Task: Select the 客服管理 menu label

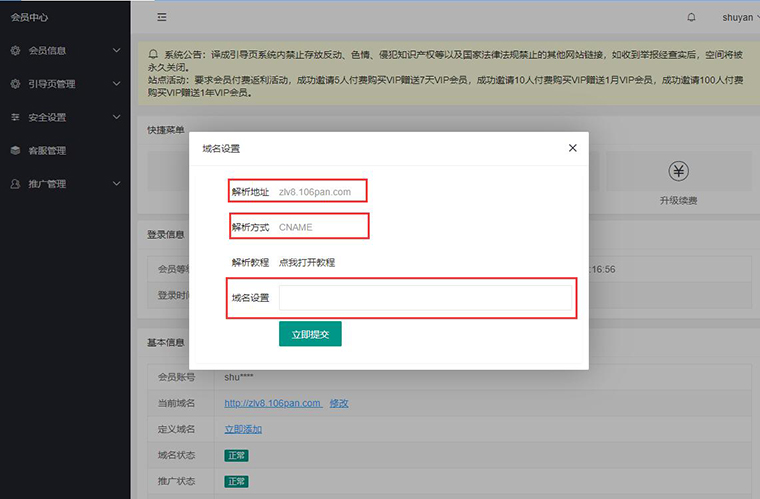Action: [47, 151]
